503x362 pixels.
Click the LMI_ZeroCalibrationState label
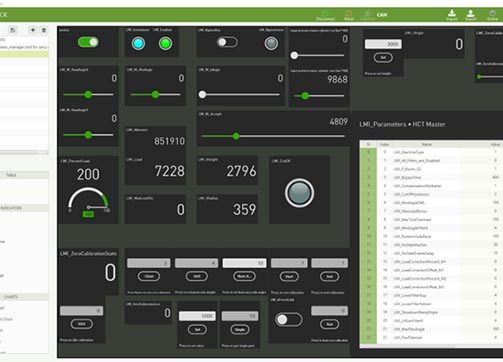coord(88,253)
